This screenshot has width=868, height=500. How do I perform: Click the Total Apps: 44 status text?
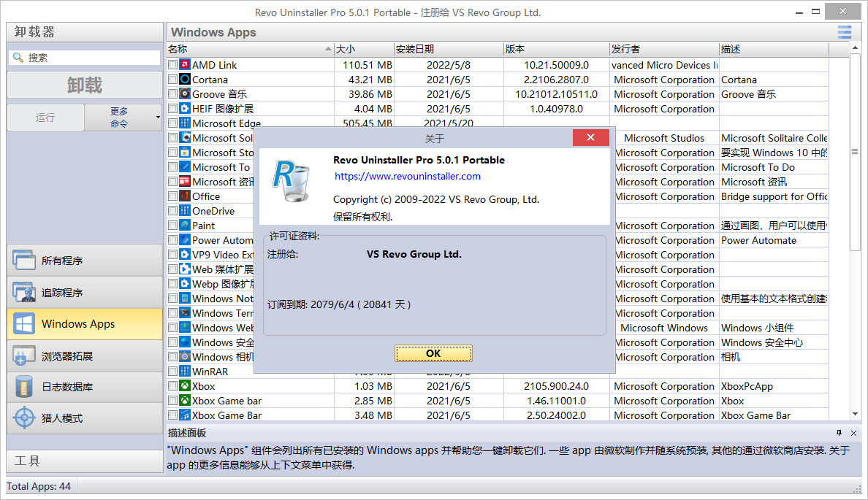click(38, 487)
